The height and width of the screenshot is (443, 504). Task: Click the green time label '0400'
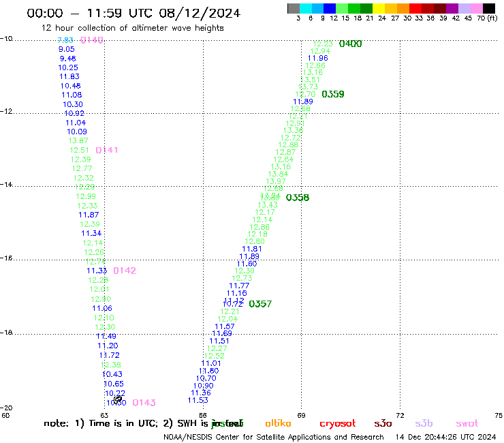[350, 44]
